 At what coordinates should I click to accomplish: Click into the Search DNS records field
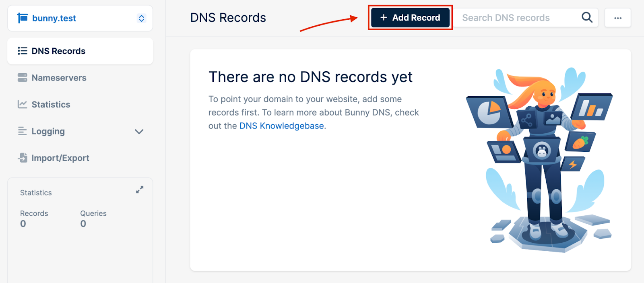[x=511, y=17]
